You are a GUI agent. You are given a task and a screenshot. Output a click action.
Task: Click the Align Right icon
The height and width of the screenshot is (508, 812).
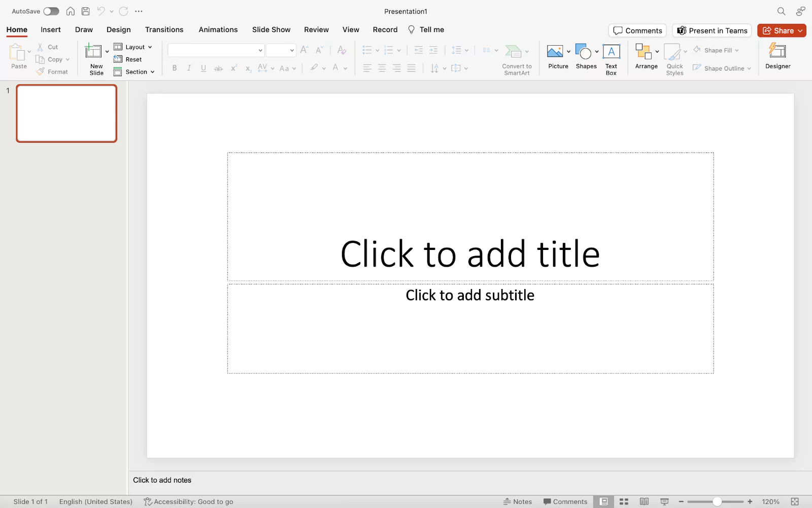click(x=396, y=68)
